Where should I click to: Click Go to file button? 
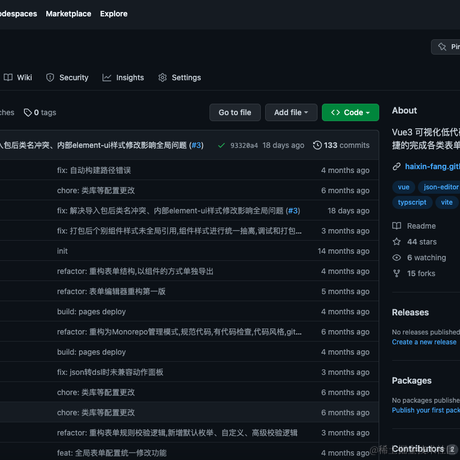(x=235, y=112)
